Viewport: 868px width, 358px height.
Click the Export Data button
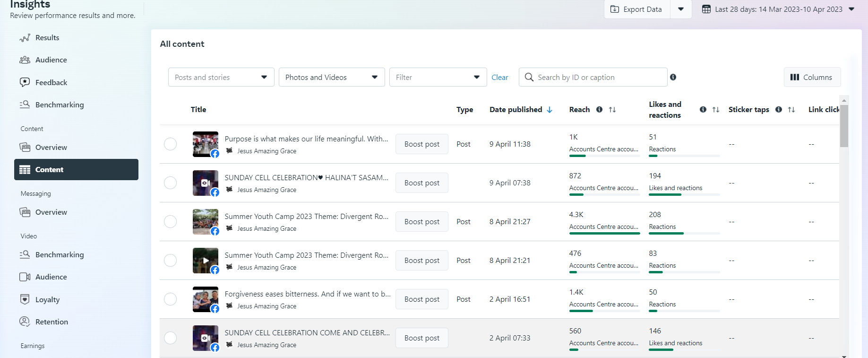pyautogui.click(x=637, y=9)
